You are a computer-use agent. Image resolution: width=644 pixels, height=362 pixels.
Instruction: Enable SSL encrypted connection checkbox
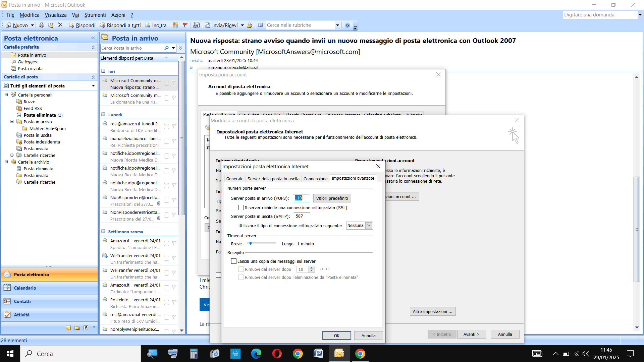coord(241,207)
